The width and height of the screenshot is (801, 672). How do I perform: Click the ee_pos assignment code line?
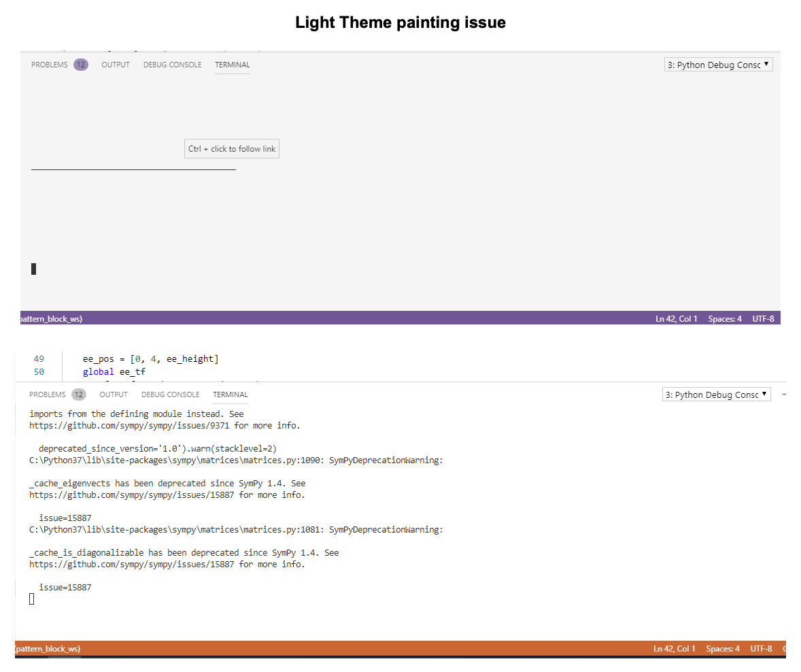[151, 358]
